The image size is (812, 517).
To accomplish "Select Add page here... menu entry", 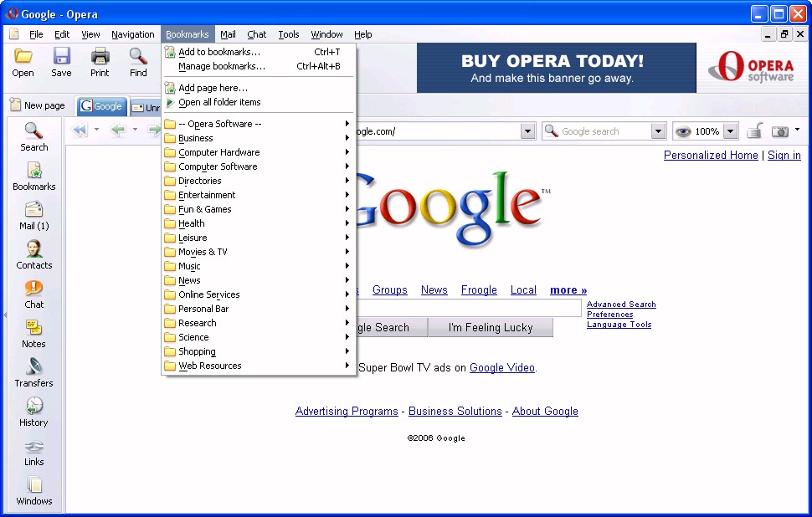I will tap(258, 88).
